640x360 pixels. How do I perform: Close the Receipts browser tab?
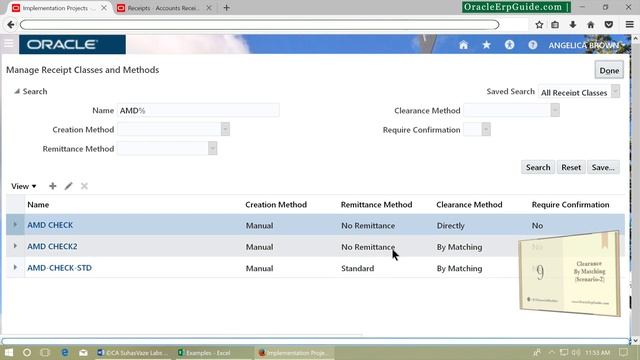[209, 8]
